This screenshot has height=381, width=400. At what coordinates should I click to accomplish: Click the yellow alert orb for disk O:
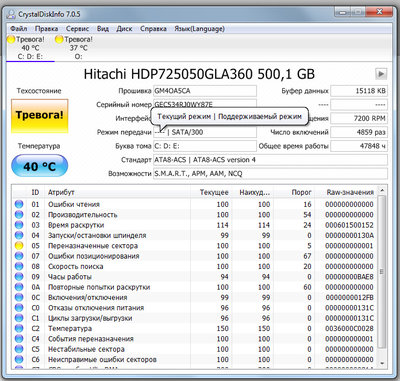pos(59,39)
